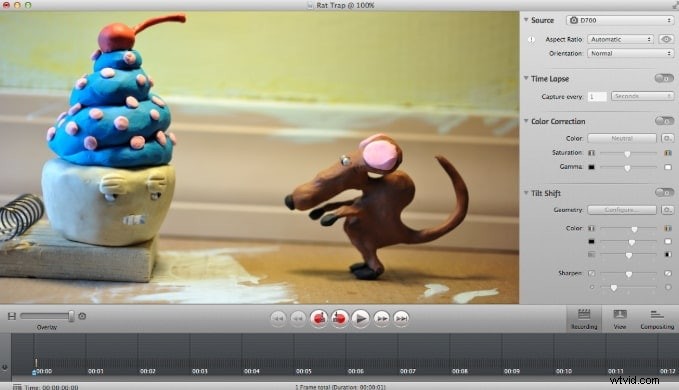679x390 pixels.
Task: Open the gear menu beside Configure button
Action: point(667,210)
